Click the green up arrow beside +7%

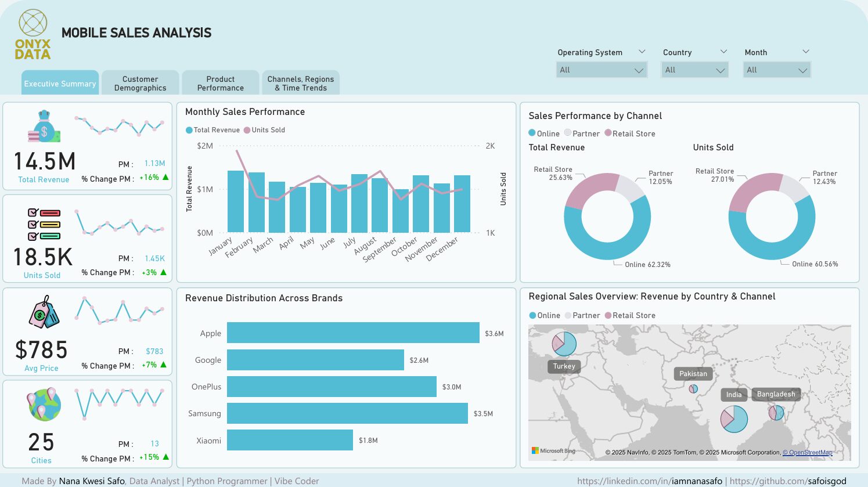[x=163, y=365]
